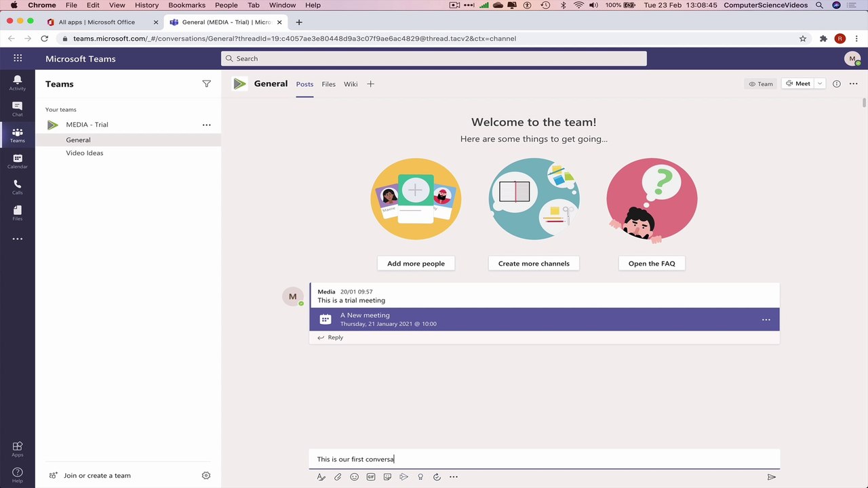Viewport: 868px width, 488px height.
Task: Click the filter teams funnel icon
Action: 206,84
